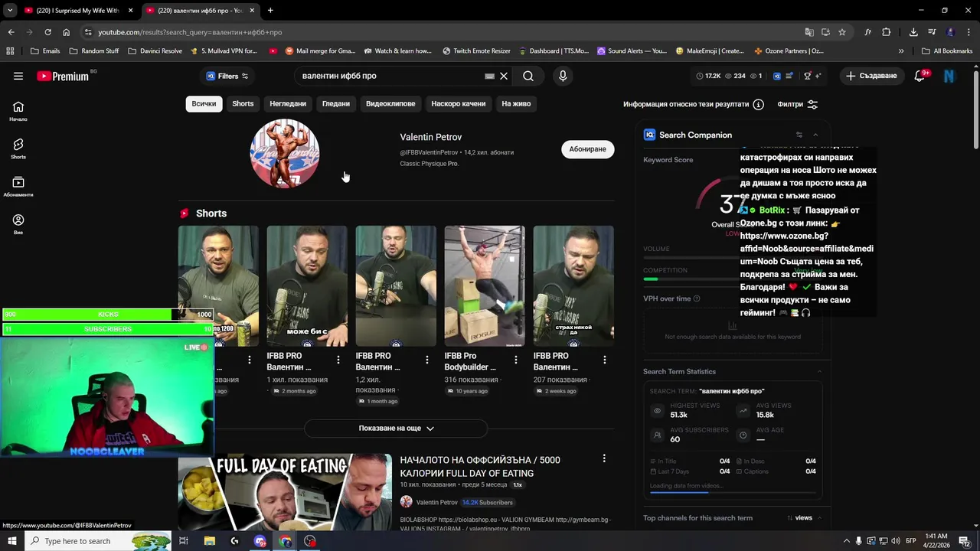Collapse the Search Companion panel
Image resolution: width=980 pixels, height=551 pixels.
[815, 135]
